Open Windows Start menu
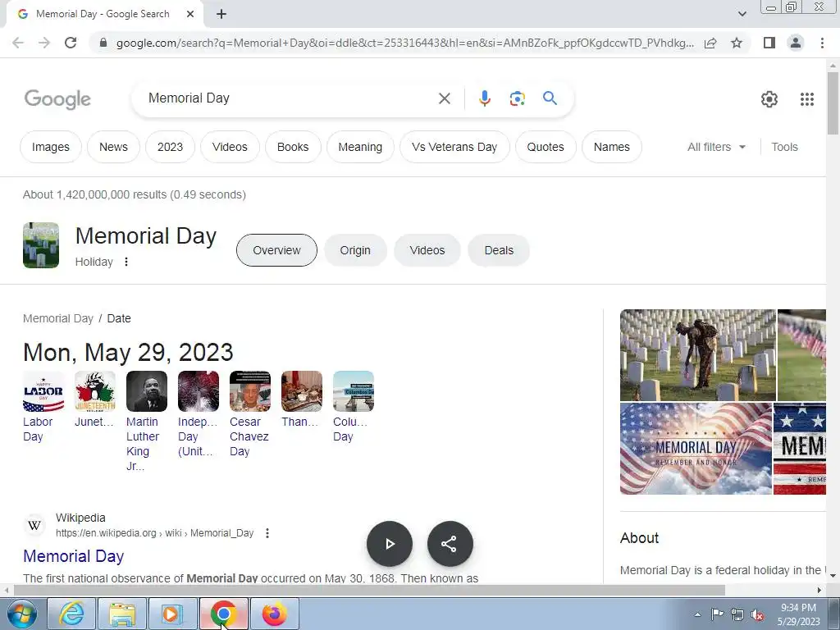Screen dimensions: 840x630 click(21, 614)
